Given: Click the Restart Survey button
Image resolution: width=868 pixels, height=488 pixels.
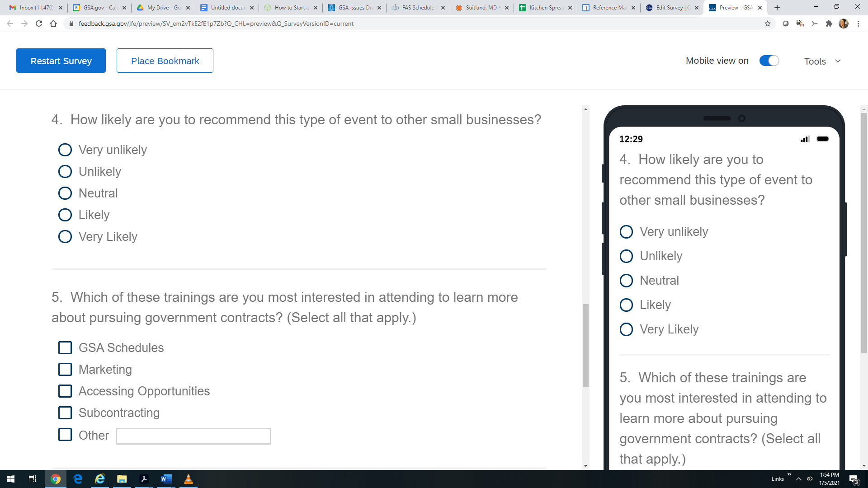Looking at the screenshot, I should tap(61, 61).
